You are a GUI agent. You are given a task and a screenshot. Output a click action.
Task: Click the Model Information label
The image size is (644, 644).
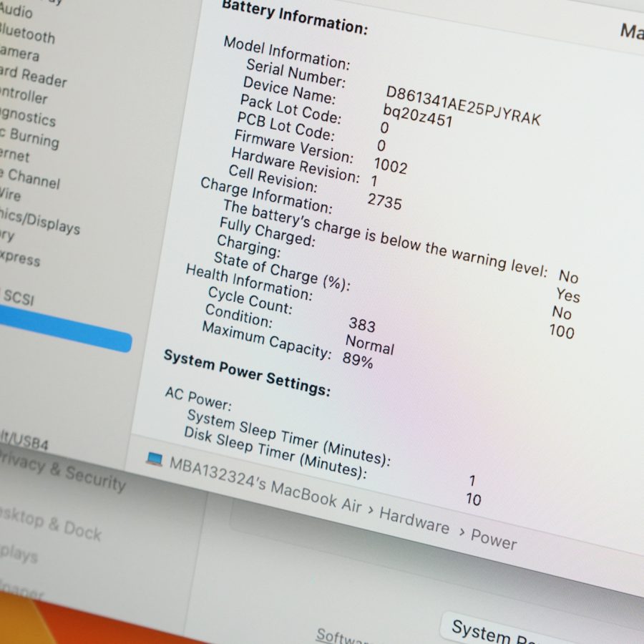pos(287,53)
